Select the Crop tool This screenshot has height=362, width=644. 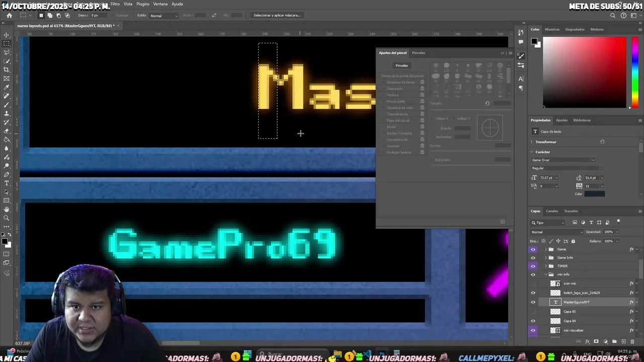tap(7, 70)
